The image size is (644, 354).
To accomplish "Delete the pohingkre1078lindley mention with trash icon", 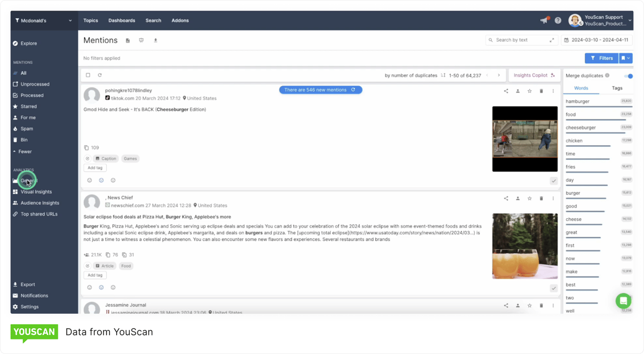I will 541,91.
